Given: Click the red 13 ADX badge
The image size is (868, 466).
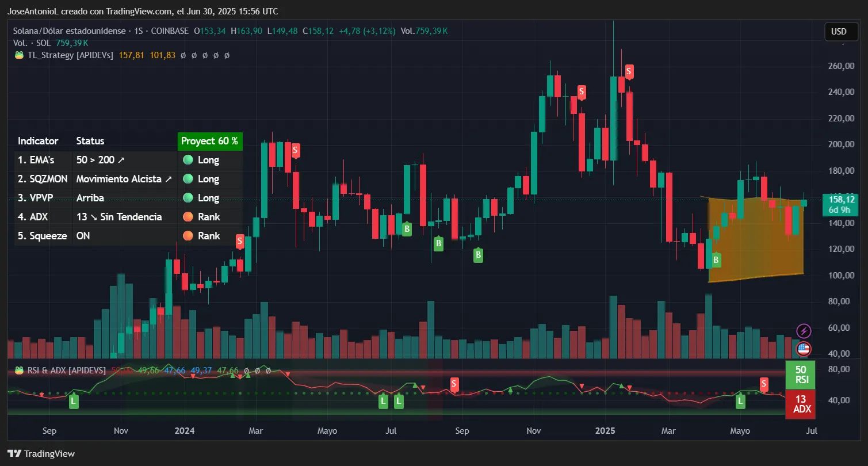Looking at the screenshot, I should point(800,404).
